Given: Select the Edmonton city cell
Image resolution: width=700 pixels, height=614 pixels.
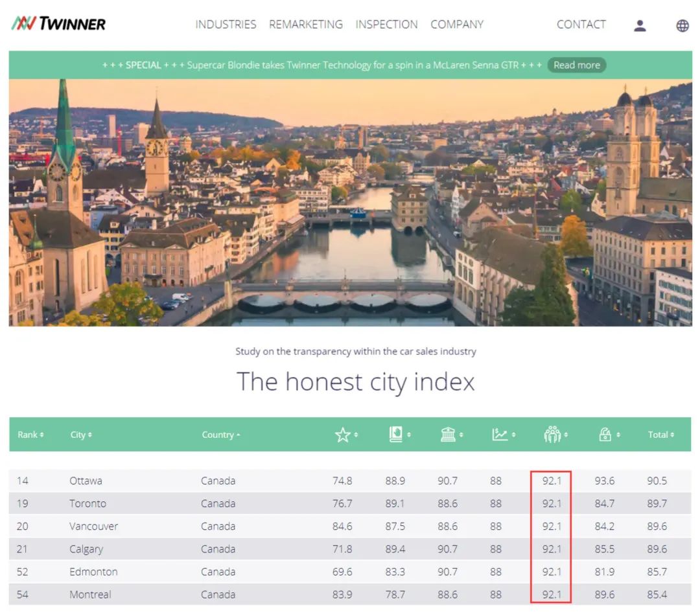Looking at the screenshot, I should tap(93, 572).
